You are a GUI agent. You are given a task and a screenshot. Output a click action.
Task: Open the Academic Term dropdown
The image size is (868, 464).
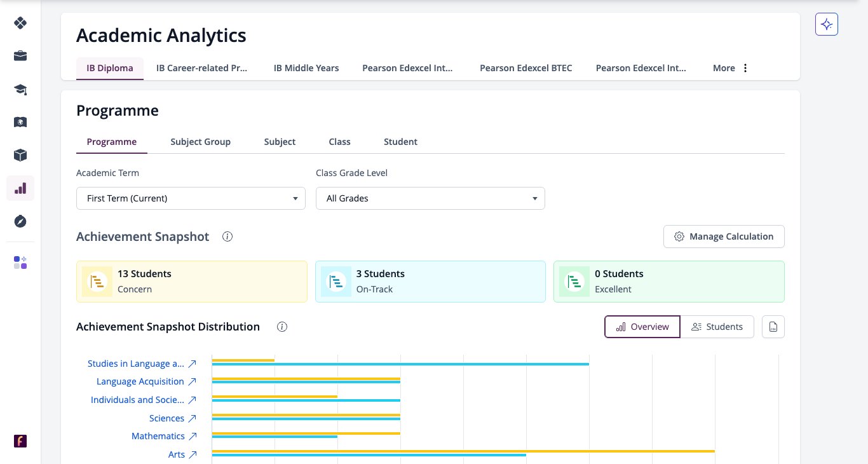191,198
